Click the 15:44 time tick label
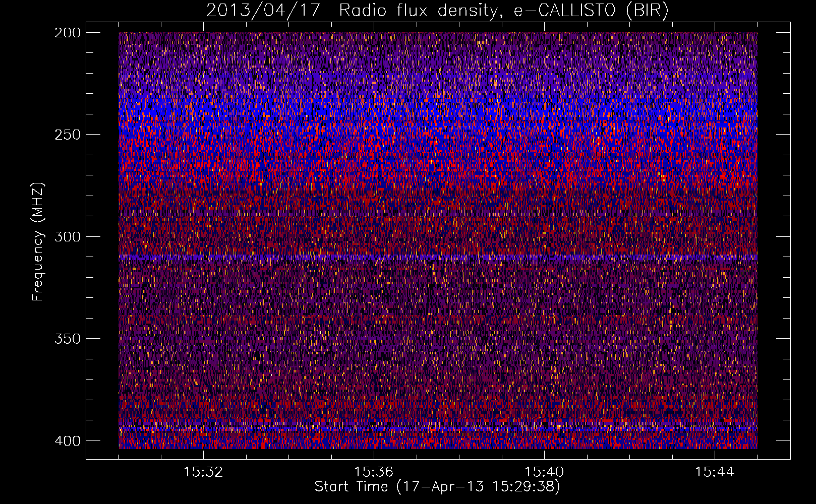The image size is (816, 504). tap(715, 472)
